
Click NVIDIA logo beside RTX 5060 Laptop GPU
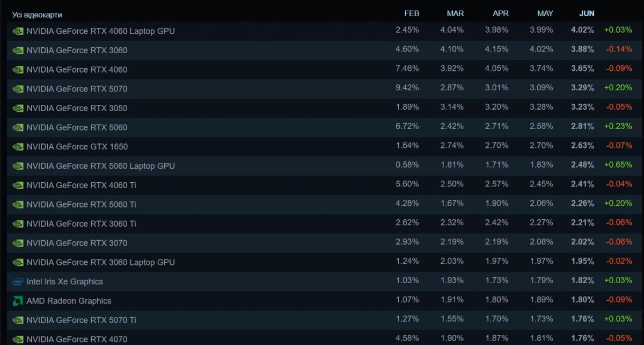coord(18,166)
